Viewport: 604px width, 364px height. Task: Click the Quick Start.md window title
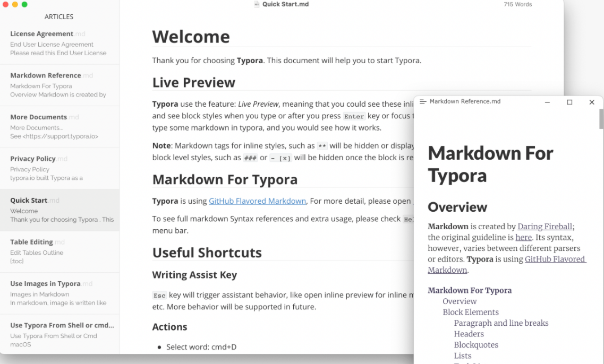(x=285, y=4)
